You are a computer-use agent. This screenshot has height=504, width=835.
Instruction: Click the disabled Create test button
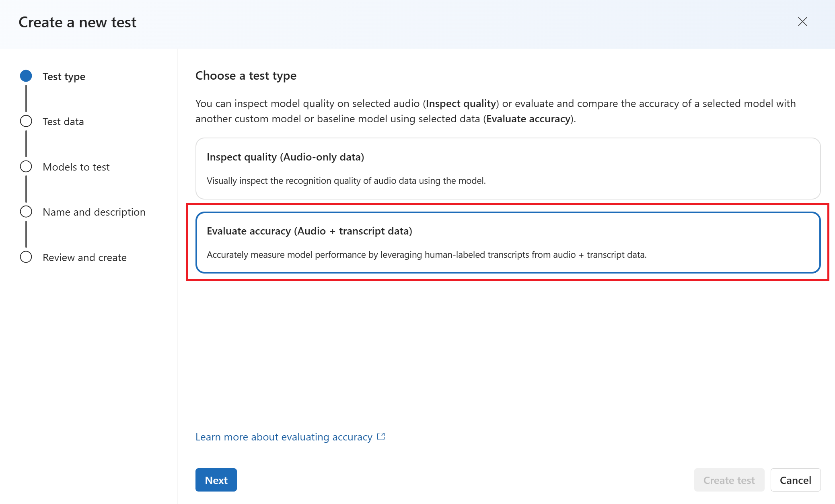pyautogui.click(x=729, y=480)
